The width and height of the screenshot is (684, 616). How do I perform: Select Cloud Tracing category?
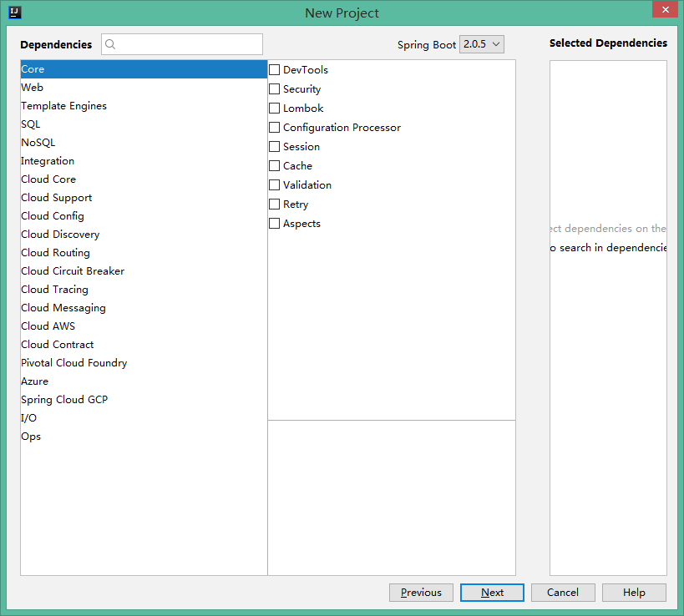point(144,290)
